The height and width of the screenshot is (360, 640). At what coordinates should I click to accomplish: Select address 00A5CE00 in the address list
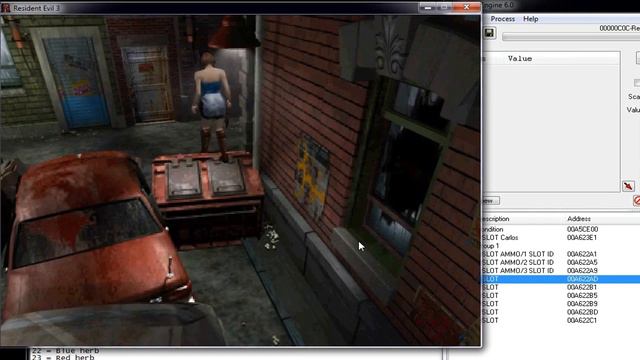click(x=582, y=229)
